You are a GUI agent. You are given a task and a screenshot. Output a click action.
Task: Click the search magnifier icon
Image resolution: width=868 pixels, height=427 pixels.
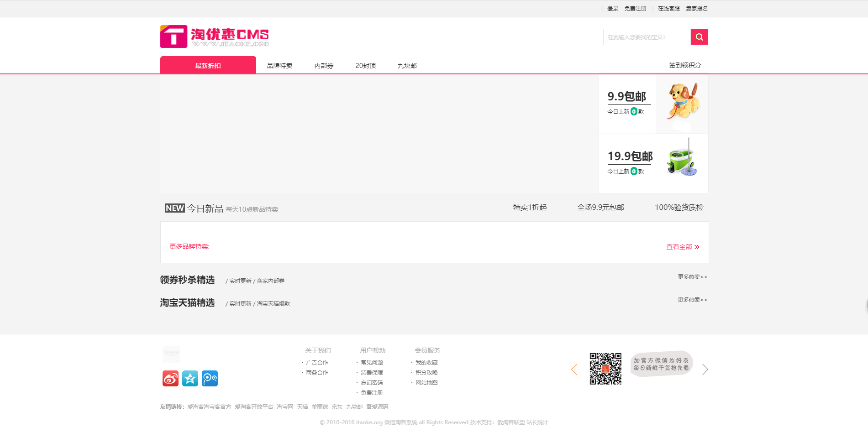point(699,36)
